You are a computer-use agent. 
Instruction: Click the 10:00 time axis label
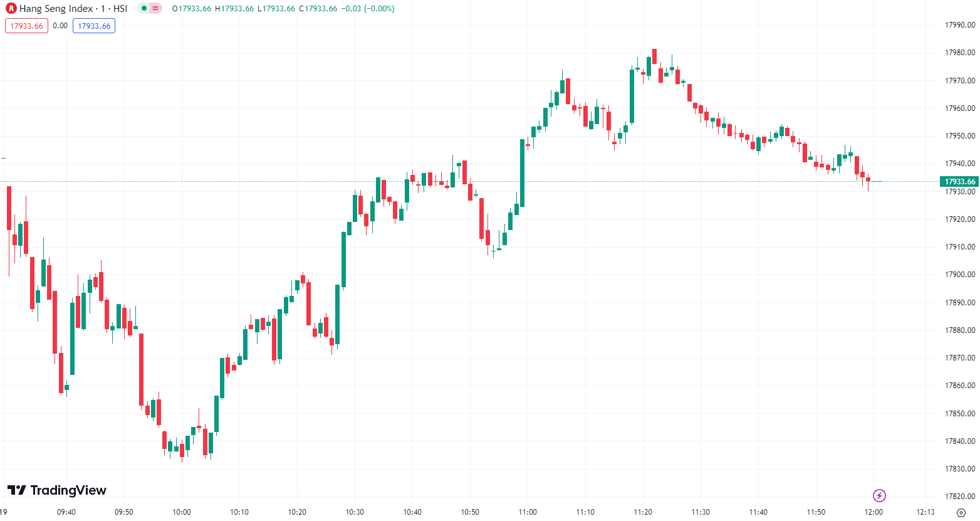coord(182,512)
